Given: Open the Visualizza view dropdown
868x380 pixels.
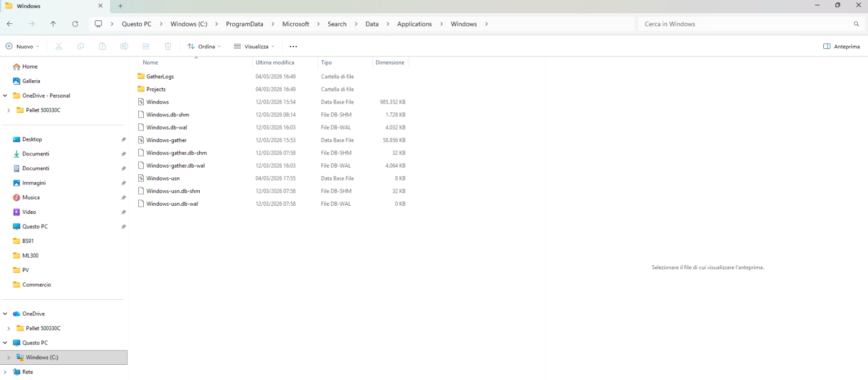Looking at the screenshot, I should click(x=254, y=46).
